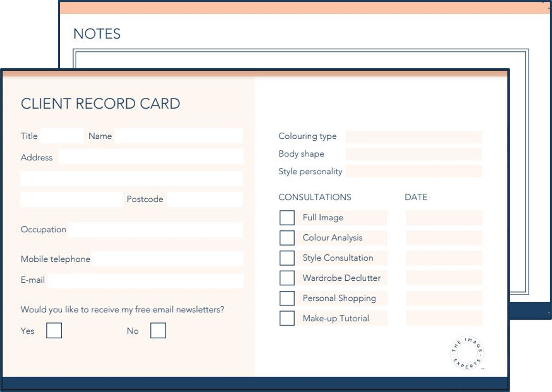Select the Mobile telephone field
This screenshot has width=552, height=392.
168,259
